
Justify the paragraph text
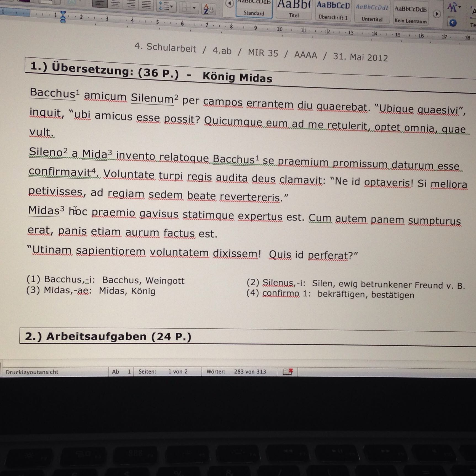pos(146,5)
